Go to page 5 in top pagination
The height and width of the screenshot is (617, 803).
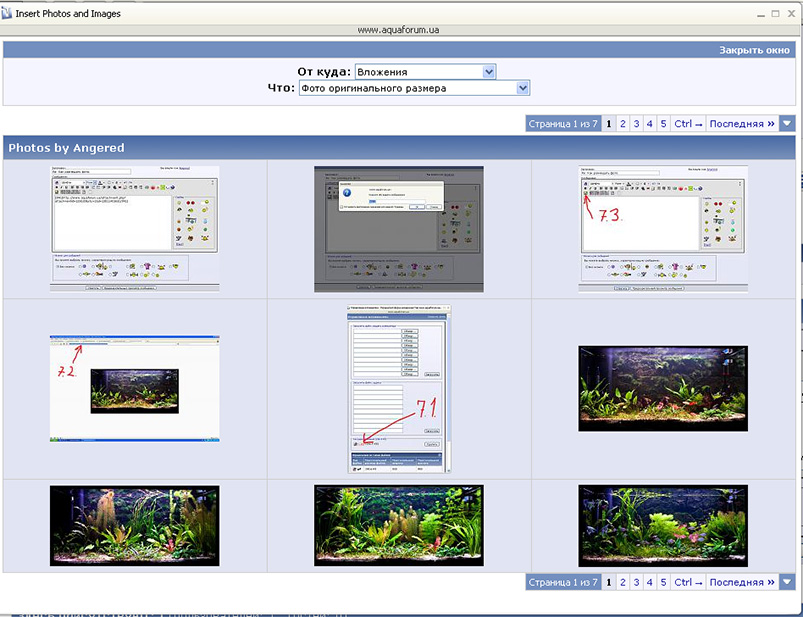click(x=662, y=124)
